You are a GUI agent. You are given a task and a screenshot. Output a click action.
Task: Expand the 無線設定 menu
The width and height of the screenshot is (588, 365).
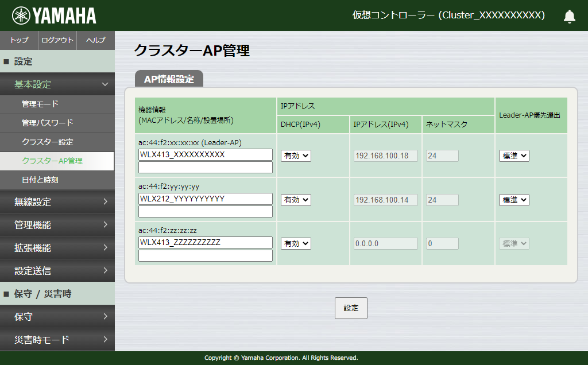tap(57, 202)
